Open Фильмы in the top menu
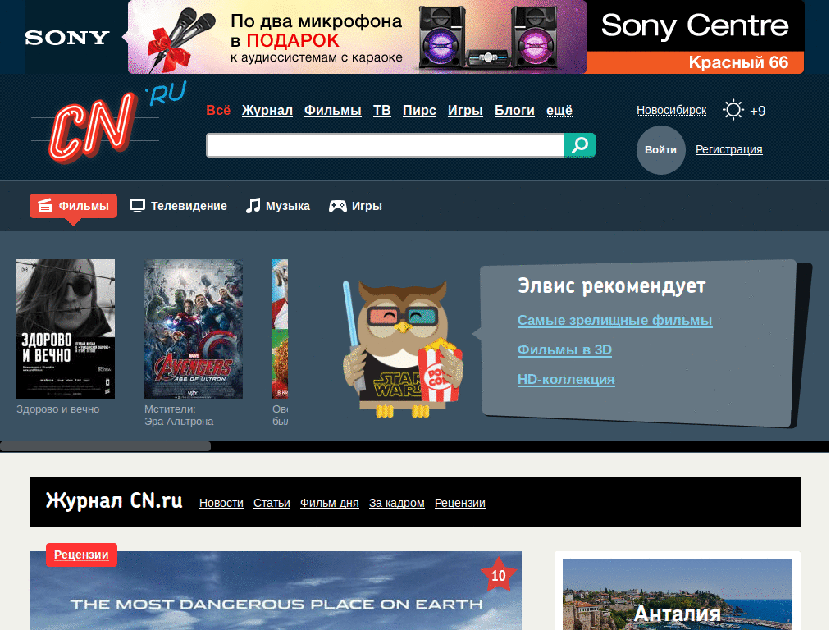The image size is (840, 630). point(333,111)
